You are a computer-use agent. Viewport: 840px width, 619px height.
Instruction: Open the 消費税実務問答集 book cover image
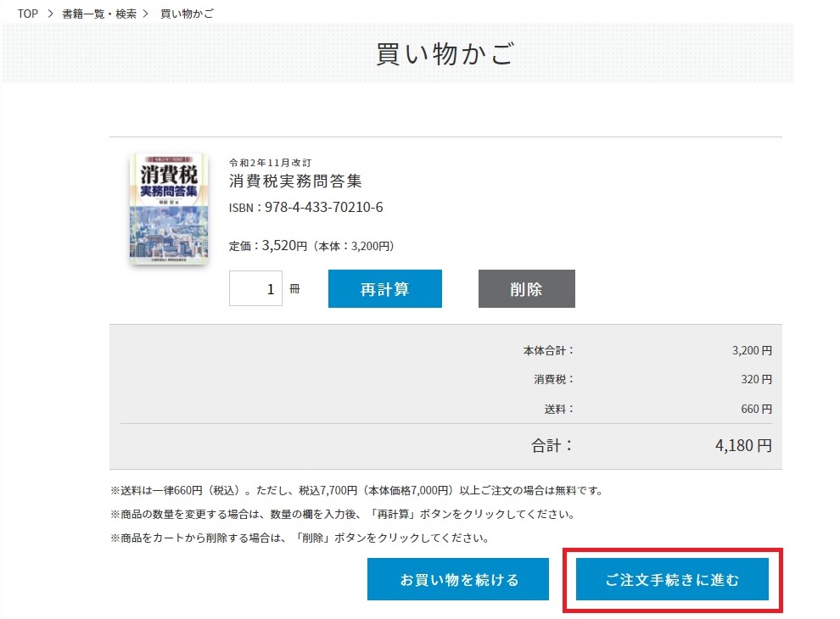[168, 209]
